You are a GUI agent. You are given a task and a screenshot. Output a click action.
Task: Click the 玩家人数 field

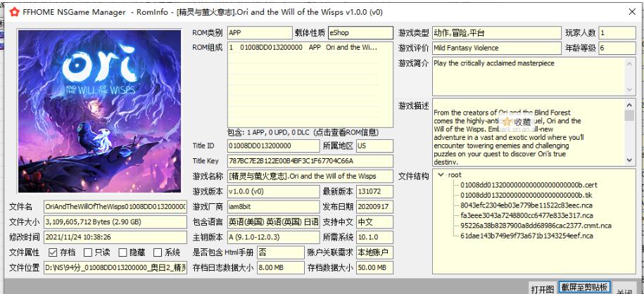tap(617, 32)
